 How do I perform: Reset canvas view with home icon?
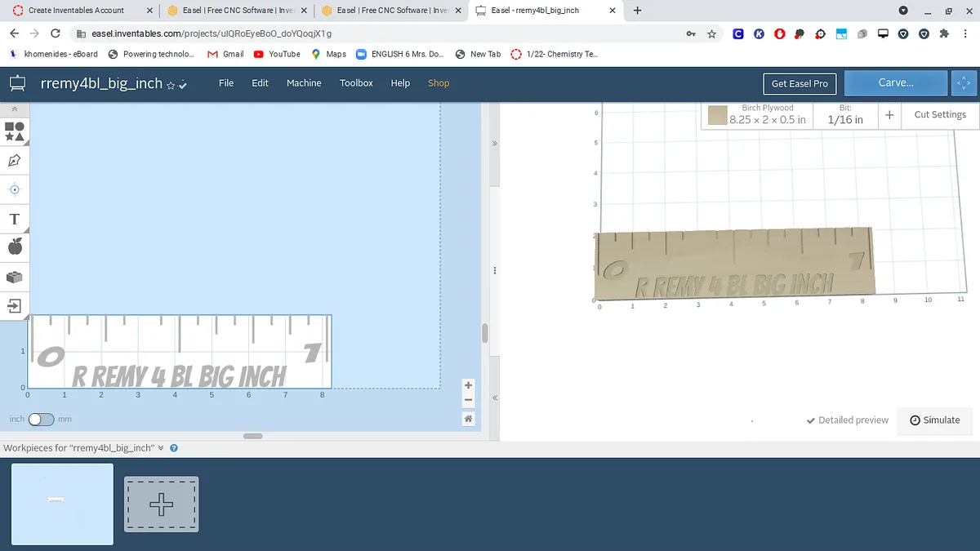click(468, 419)
